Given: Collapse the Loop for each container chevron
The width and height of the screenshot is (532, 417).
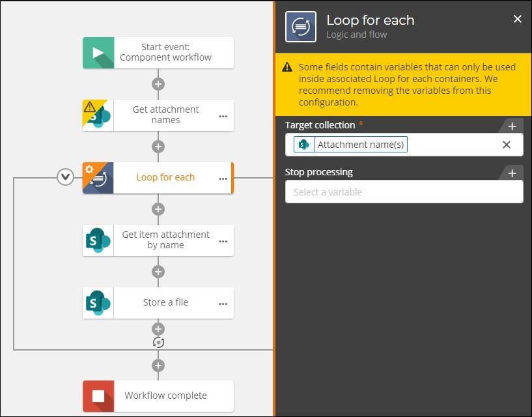Looking at the screenshot, I should coord(66,177).
